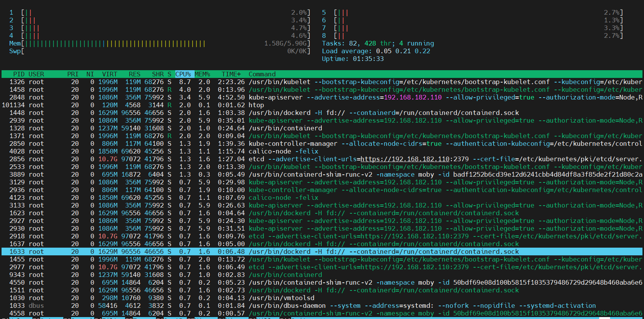Viewport: 644px width, 319px height.
Task: Click the CPU 1 usage meter
Action: (x=160, y=12)
